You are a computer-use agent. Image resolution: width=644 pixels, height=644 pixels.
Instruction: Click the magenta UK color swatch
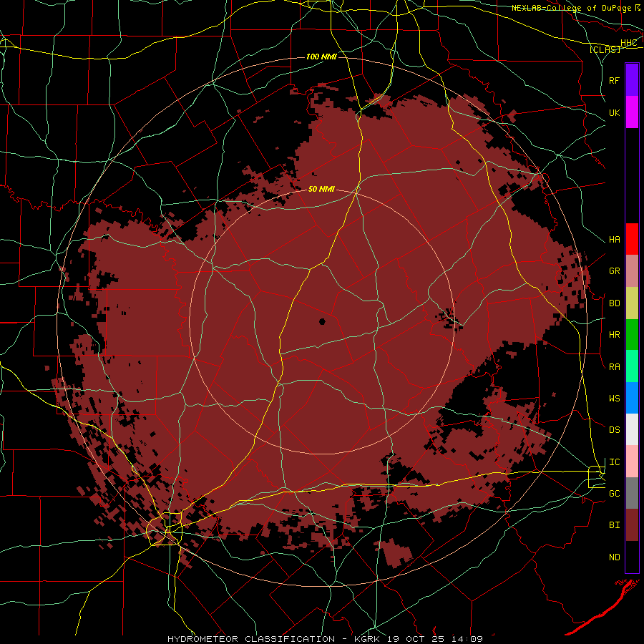632,112
